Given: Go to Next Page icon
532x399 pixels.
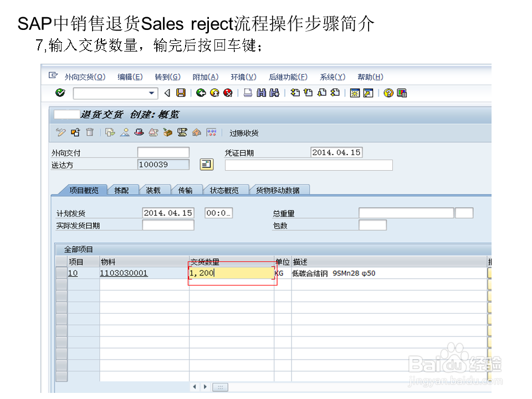Looking at the screenshot, I should (x=321, y=93).
